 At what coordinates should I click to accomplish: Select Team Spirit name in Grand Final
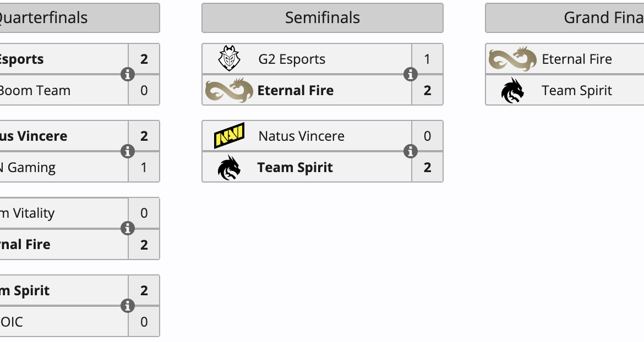tap(576, 91)
